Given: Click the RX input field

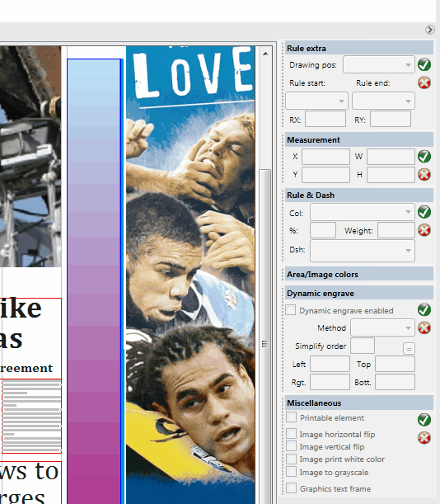Looking at the screenshot, I should [325, 120].
